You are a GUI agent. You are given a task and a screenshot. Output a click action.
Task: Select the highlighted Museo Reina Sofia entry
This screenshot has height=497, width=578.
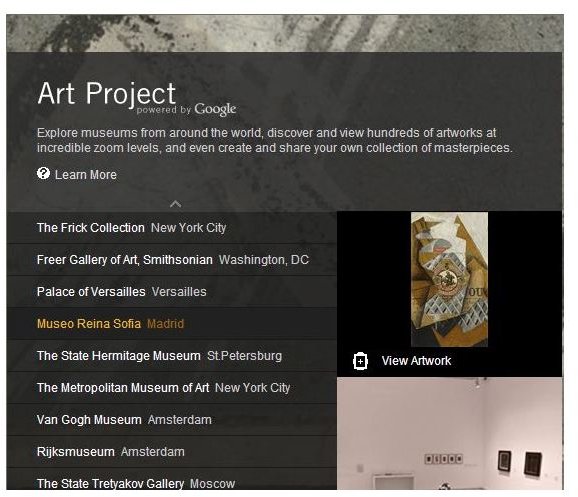click(x=171, y=324)
